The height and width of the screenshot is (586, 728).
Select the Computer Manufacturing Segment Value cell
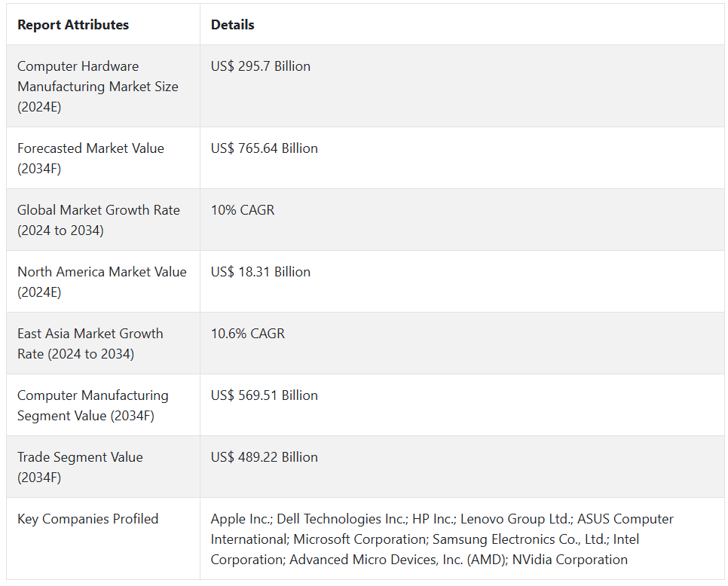(x=103, y=405)
